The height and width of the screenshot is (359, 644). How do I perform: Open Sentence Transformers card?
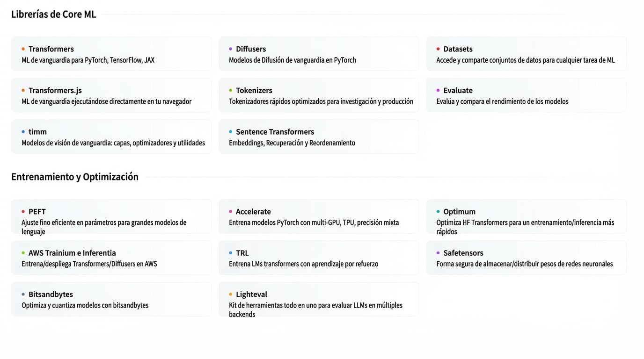click(319, 137)
